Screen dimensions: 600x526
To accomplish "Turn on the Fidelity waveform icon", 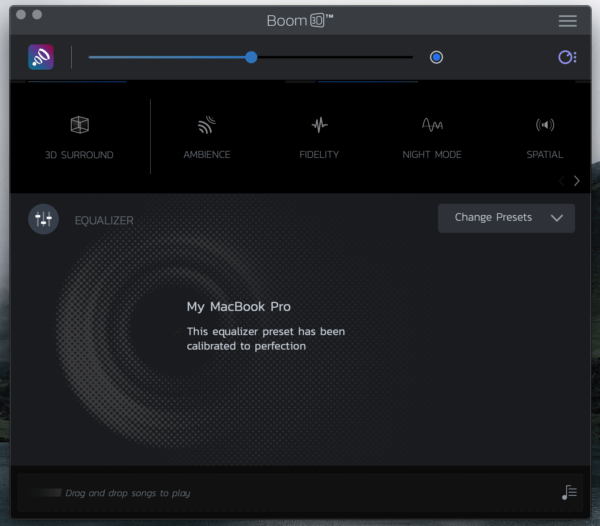I will (319, 125).
